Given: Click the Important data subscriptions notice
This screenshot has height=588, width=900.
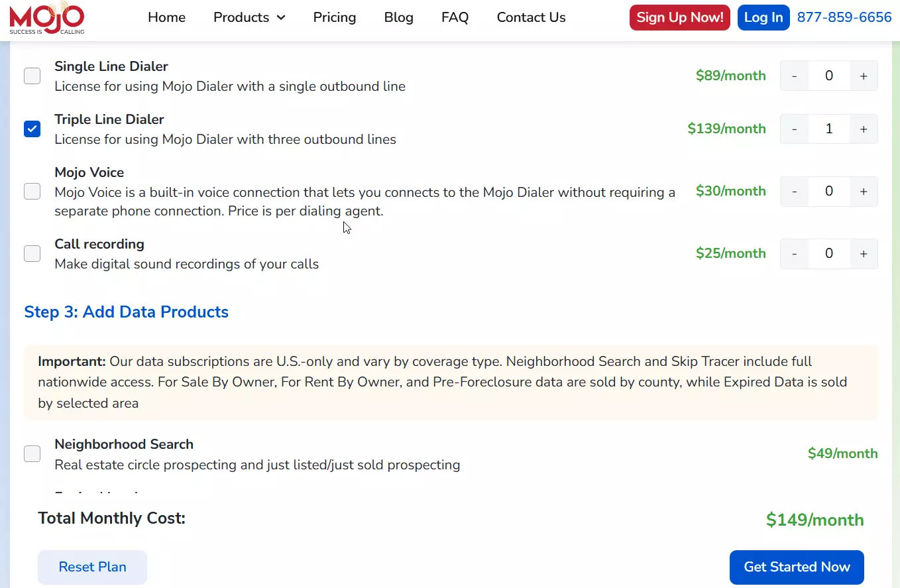Looking at the screenshot, I should (x=451, y=382).
